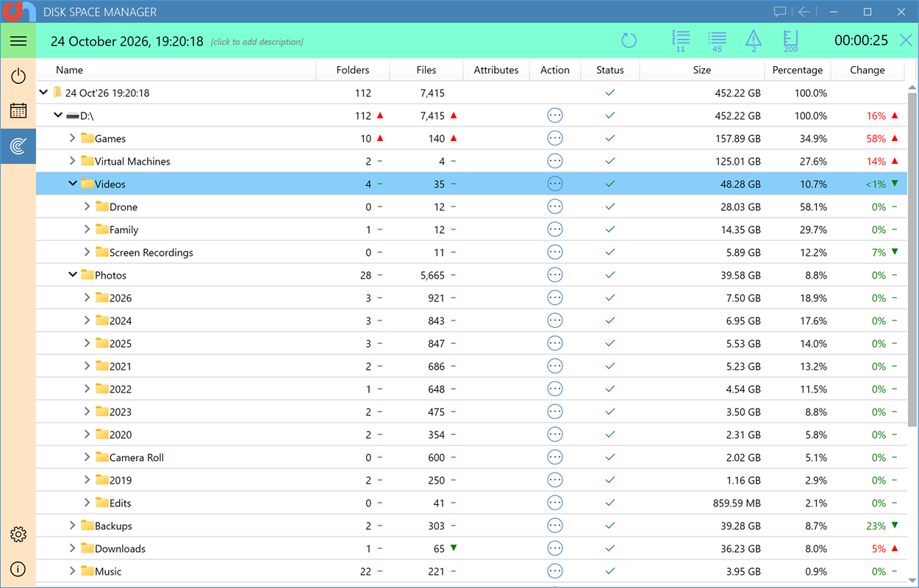Click the '00:00:25' elapsed timer
Screen dimensions: 919x588
pyautogui.click(x=861, y=41)
